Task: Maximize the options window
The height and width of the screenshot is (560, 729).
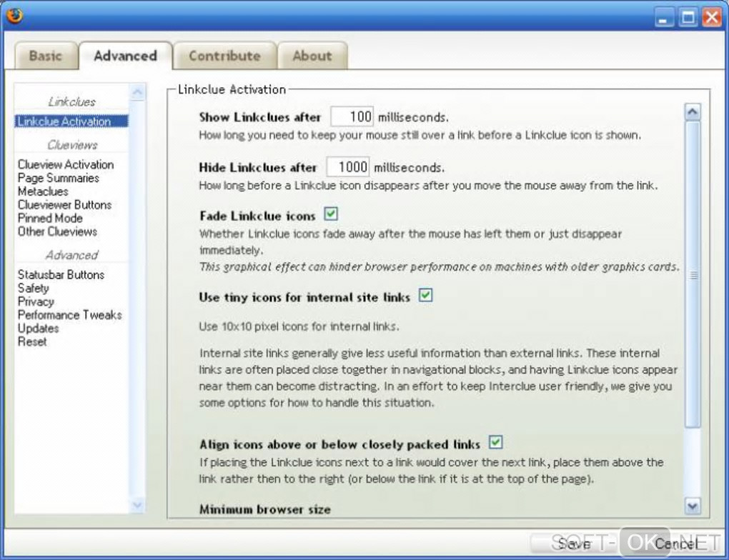Action: [x=688, y=18]
